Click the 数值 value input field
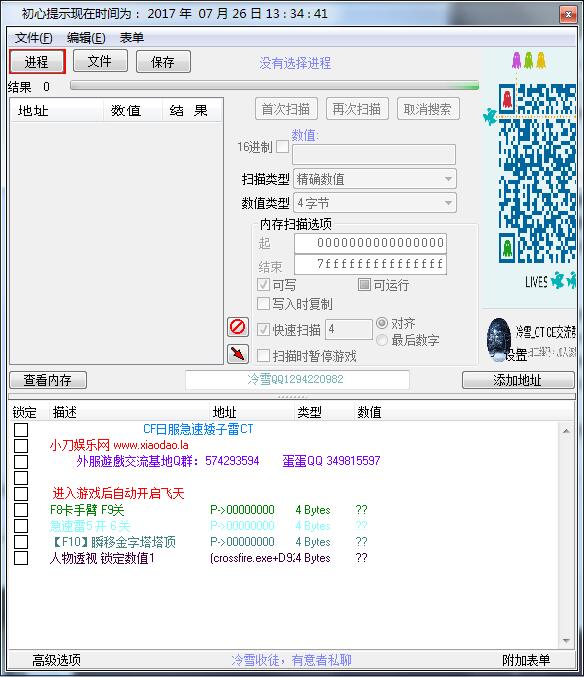Viewport: 584px width, 677px height. tap(374, 155)
